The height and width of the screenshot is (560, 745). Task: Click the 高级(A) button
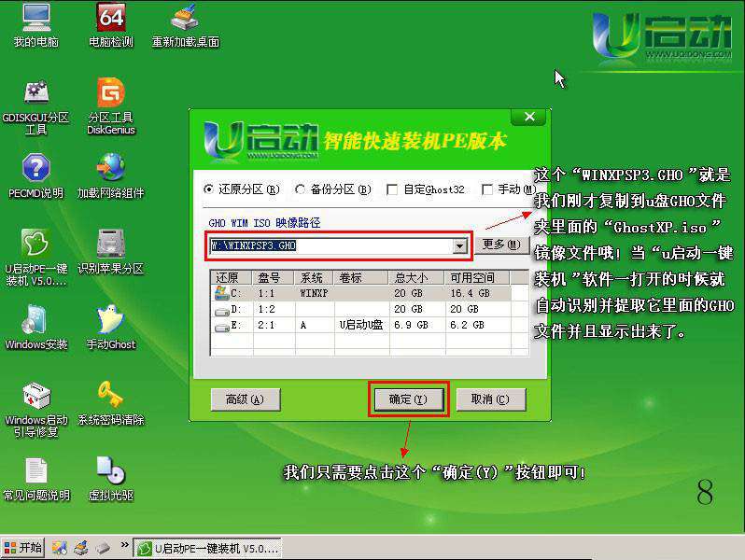click(246, 399)
